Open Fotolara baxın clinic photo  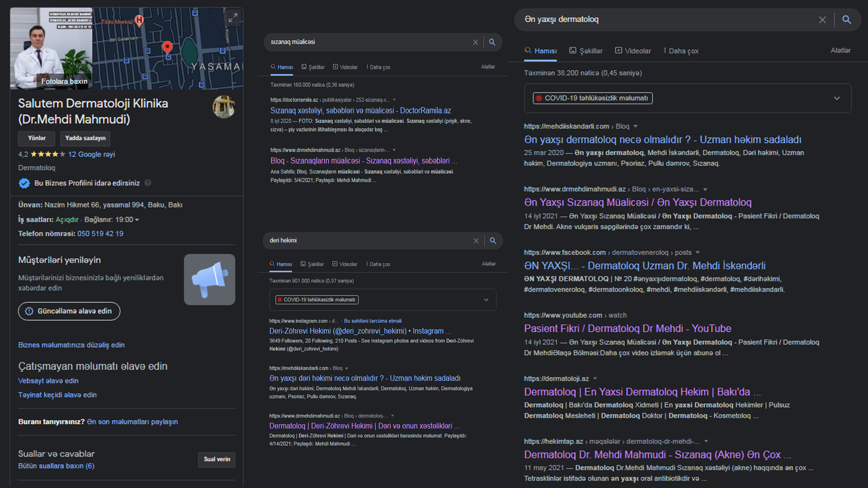[52, 48]
